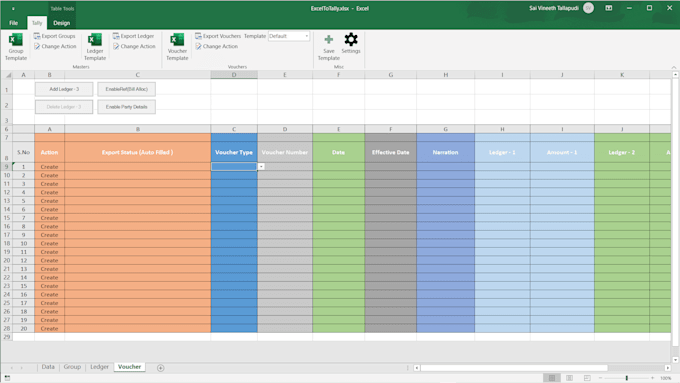The image size is (680, 383).
Task: Open the Voucher Type cell dropdown arrow
Action: pyautogui.click(x=261, y=167)
